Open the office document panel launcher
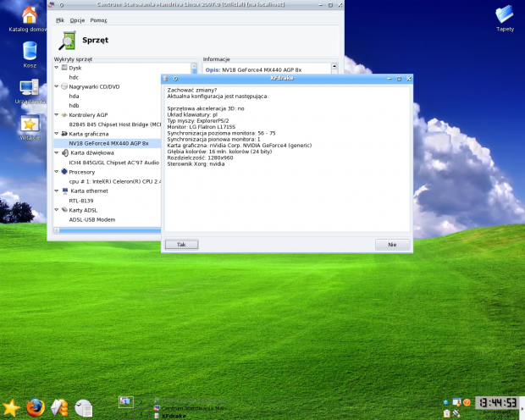Screen dimensions: 525x420 pos(83,408)
